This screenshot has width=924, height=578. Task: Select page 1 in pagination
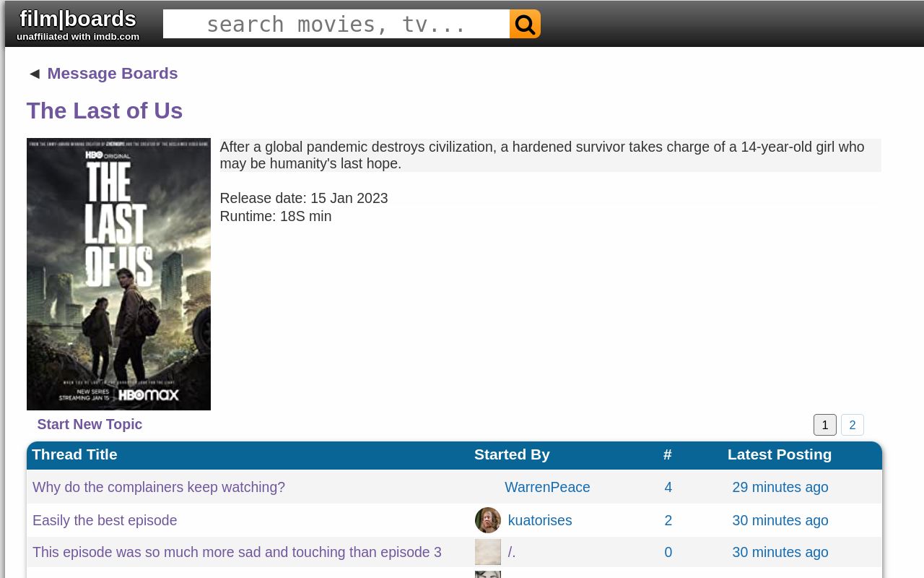824,425
